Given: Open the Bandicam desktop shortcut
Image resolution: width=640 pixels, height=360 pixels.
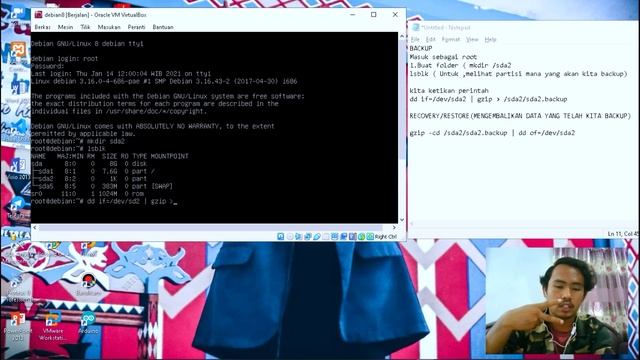Looking at the screenshot, I should point(88,284).
